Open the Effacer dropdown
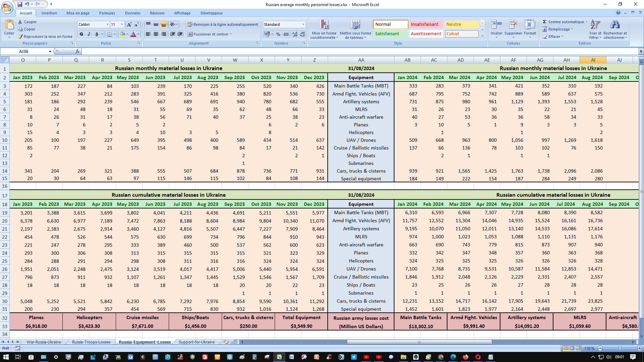 coord(553,37)
